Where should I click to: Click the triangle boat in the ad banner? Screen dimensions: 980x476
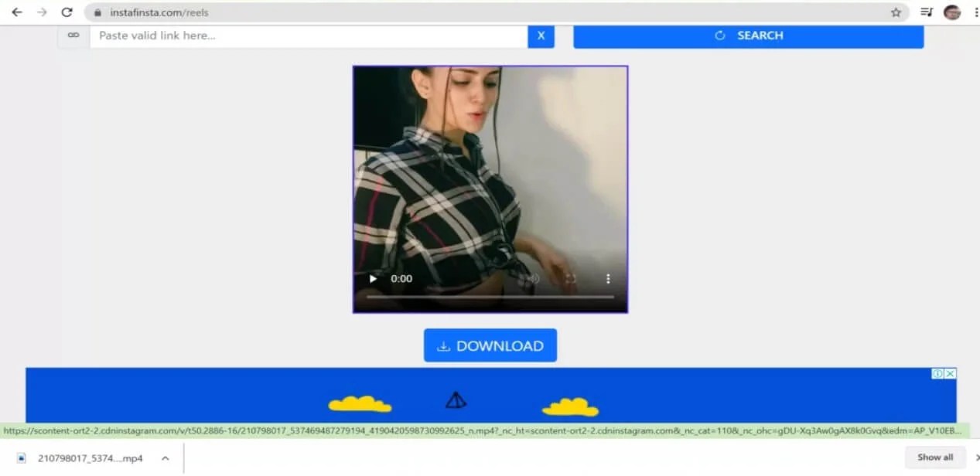click(x=456, y=399)
